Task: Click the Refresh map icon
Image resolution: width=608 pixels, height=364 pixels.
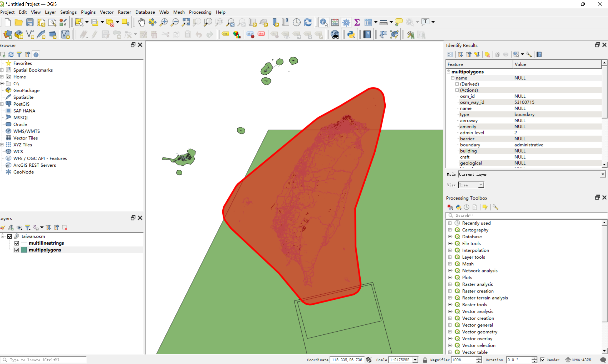Action: 307,22
